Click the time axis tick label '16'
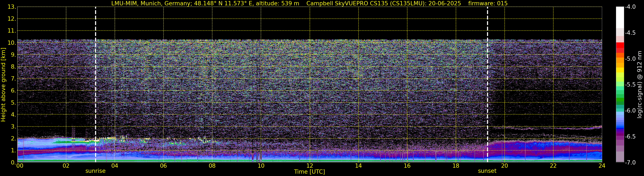Screen dimensions: 644x176 coord(407,166)
